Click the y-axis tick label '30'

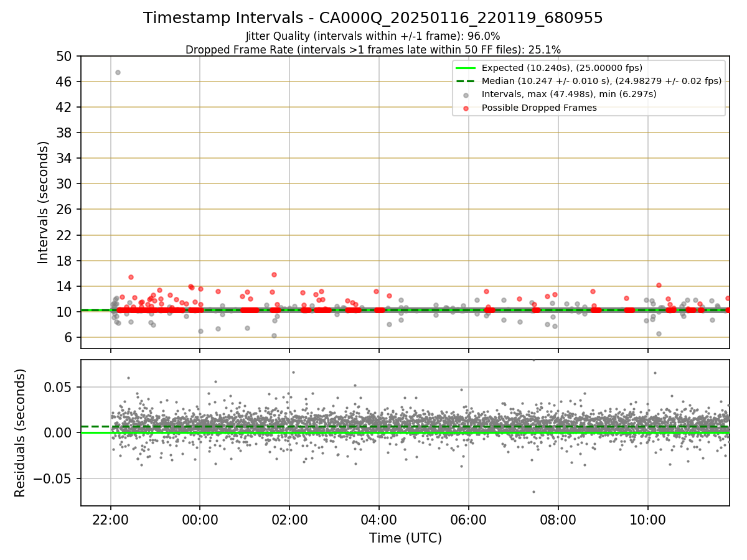point(65,184)
